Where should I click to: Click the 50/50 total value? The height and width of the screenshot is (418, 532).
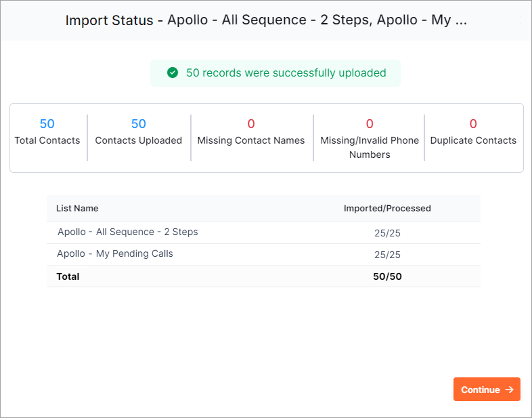pyautogui.click(x=387, y=276)
